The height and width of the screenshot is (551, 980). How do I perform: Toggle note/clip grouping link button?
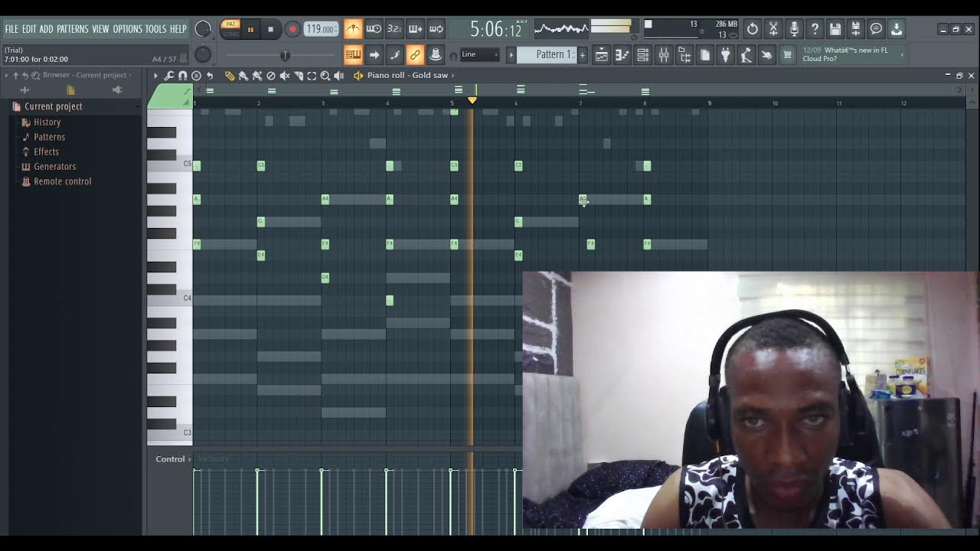click(415, 54)
